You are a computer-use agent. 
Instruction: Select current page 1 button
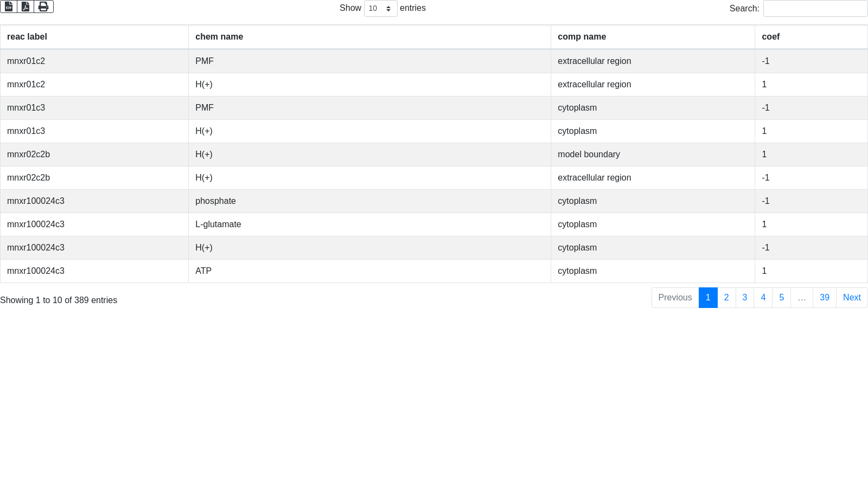click(x=708, y=298)
